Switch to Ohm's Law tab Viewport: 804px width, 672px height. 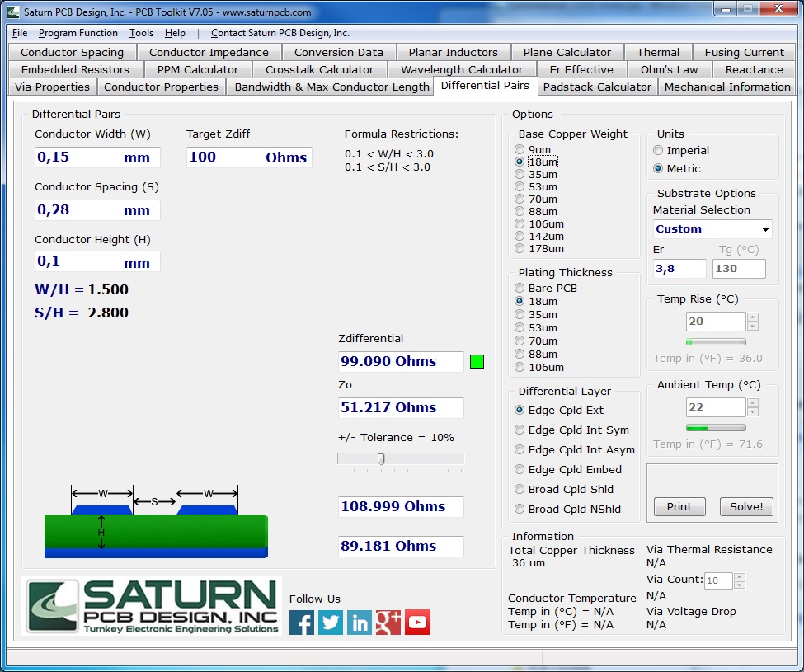[x=669, y=69]
